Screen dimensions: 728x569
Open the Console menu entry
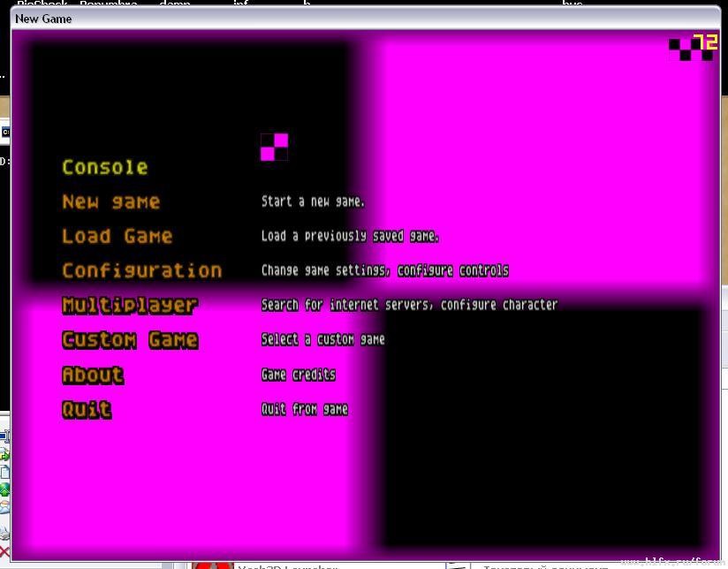(104, 168)
